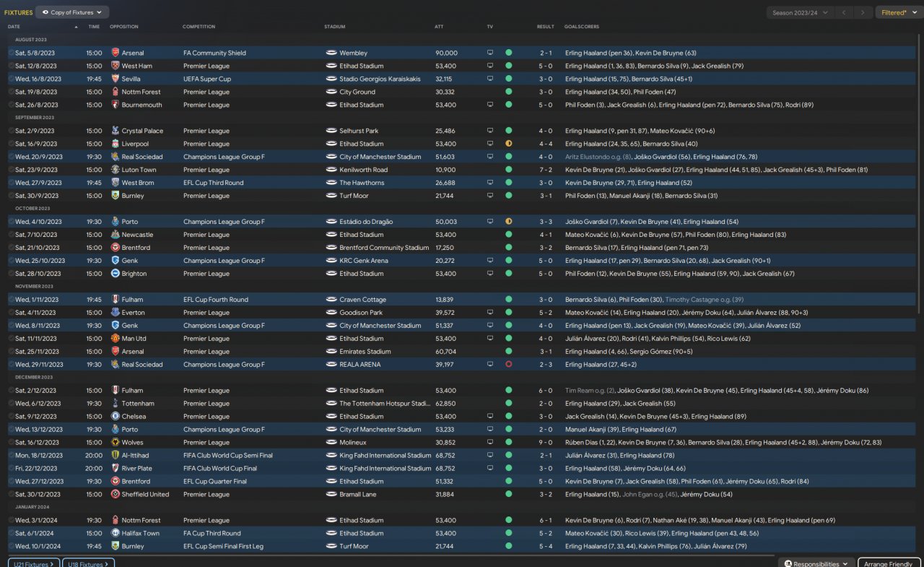This screenshot has height=567, width=924.
Task: Click the West Brom club badge
Action: pyautogui.click(x=115, y=183)
